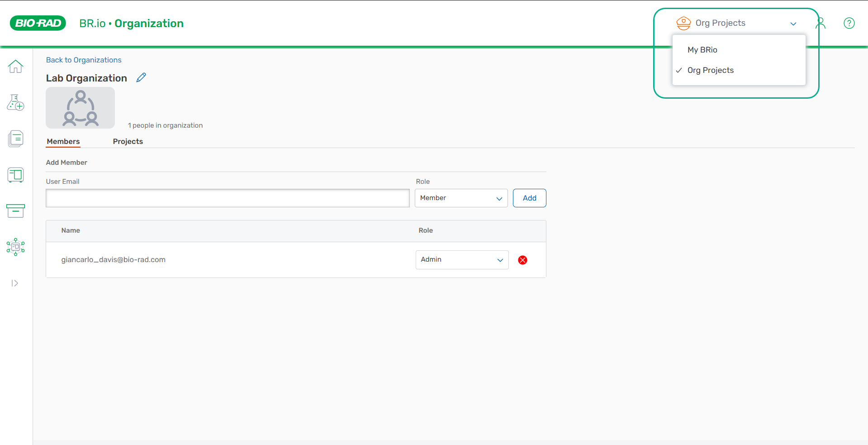Open the help question mark icon

pyautogui.click(x=849, y=23)
